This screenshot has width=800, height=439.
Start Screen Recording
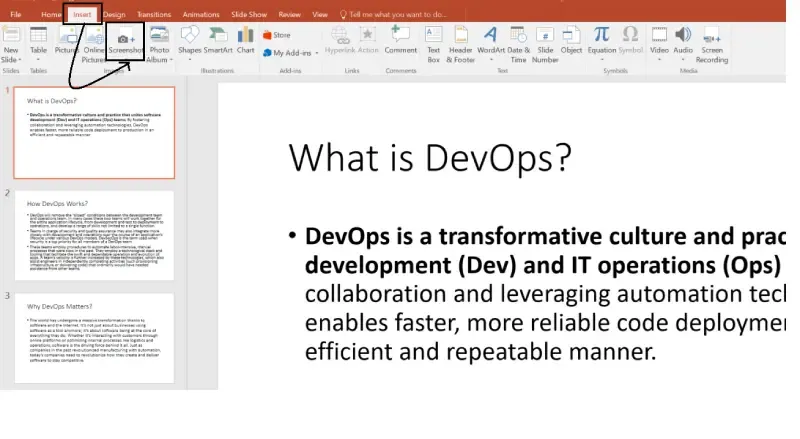(712, 44)
